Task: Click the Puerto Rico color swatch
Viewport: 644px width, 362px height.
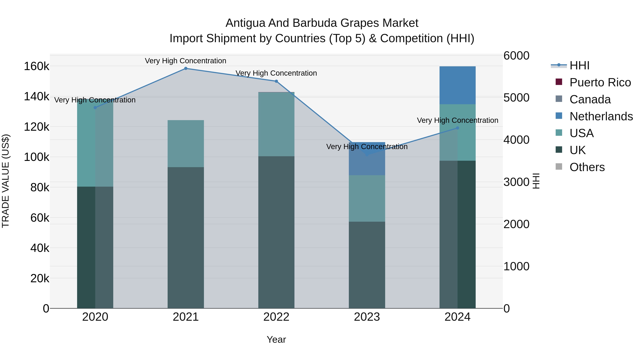Action: (x=559, y=82)
